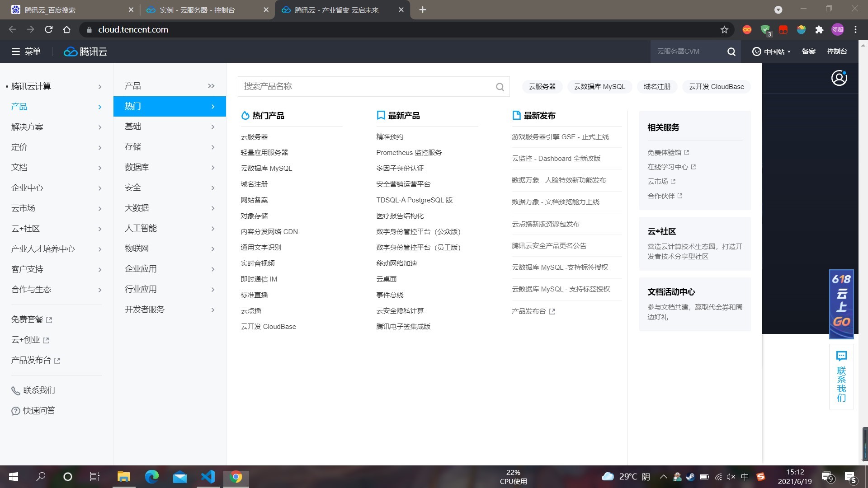Expand the 人工智能 category chevron
This screenshot has height=488, width=868.
[213, 229]
